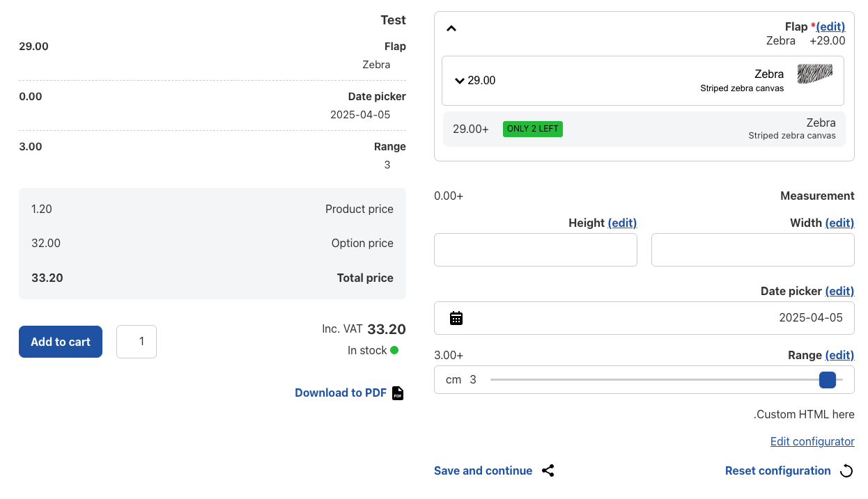Viewport: 868px width, 499px height.
Task: Focus the Height measurement input
Action: pyautogui.click(x=535, y=250)
